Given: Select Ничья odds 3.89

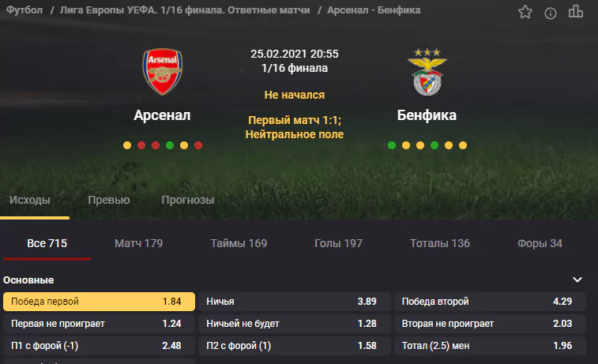Looking at the screenshot, I should click(x=295, y=302).
